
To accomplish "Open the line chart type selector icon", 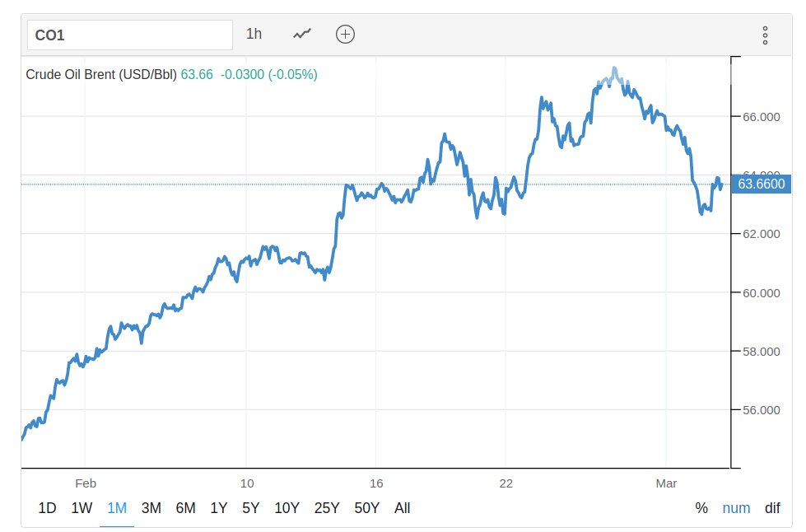I will pos(303,34).
